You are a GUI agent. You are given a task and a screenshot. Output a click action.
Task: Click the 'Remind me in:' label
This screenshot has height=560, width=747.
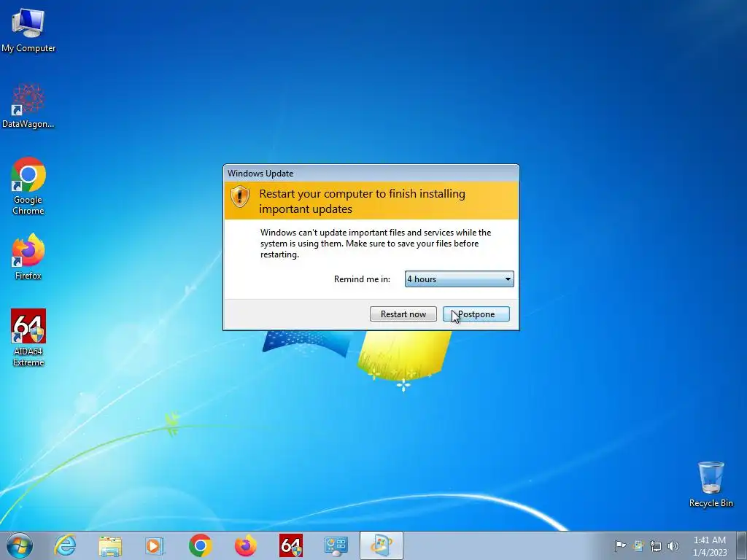(362, 279)
